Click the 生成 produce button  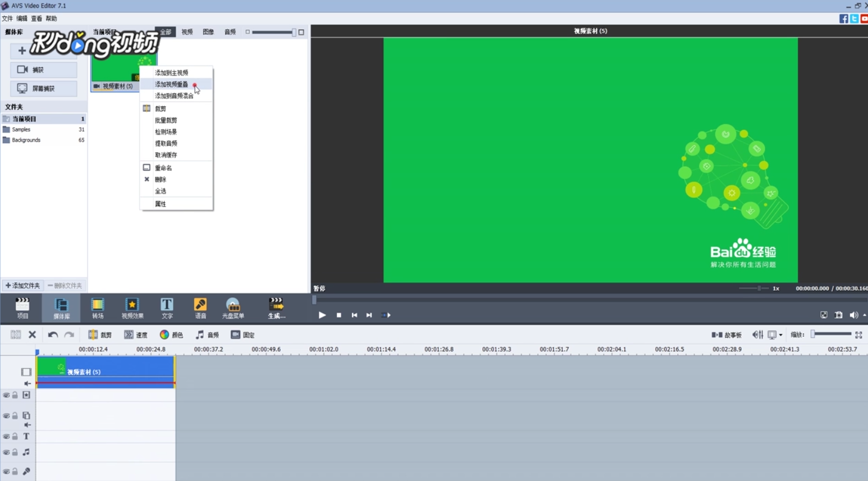click(x=276, y=308)
